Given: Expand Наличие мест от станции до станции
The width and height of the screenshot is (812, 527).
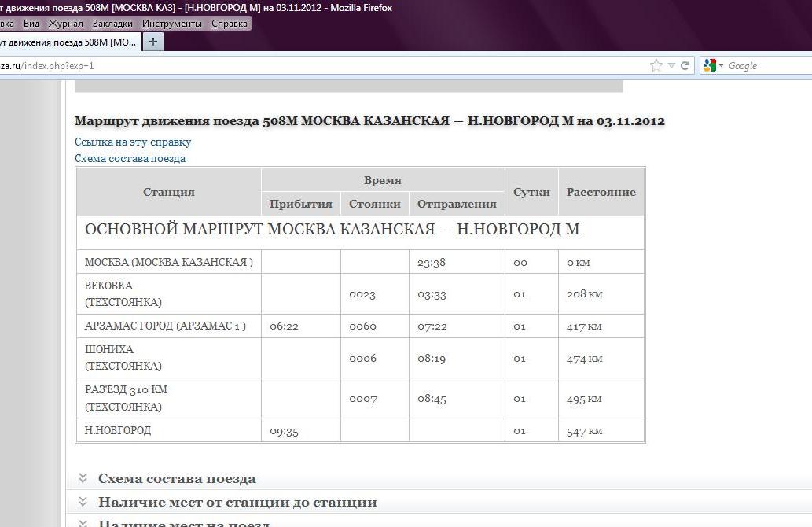Looking at the screenshot, I should pos(237,502).
